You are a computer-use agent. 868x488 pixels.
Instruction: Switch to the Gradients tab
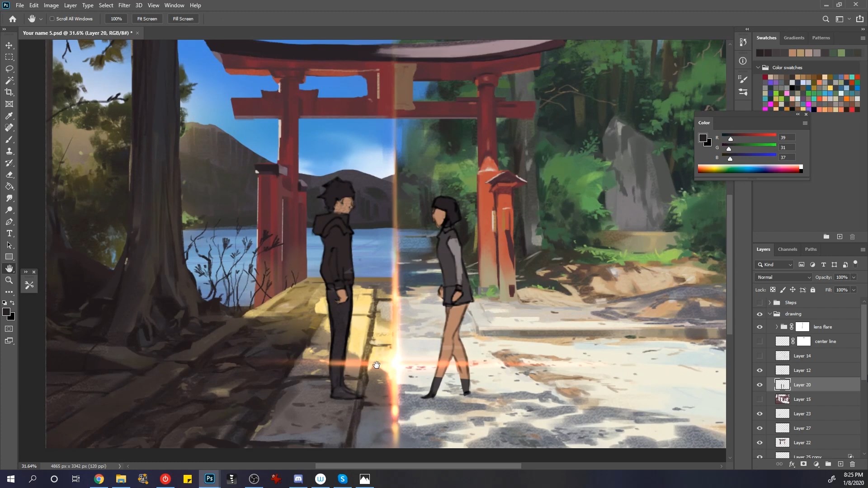point(794,38)
